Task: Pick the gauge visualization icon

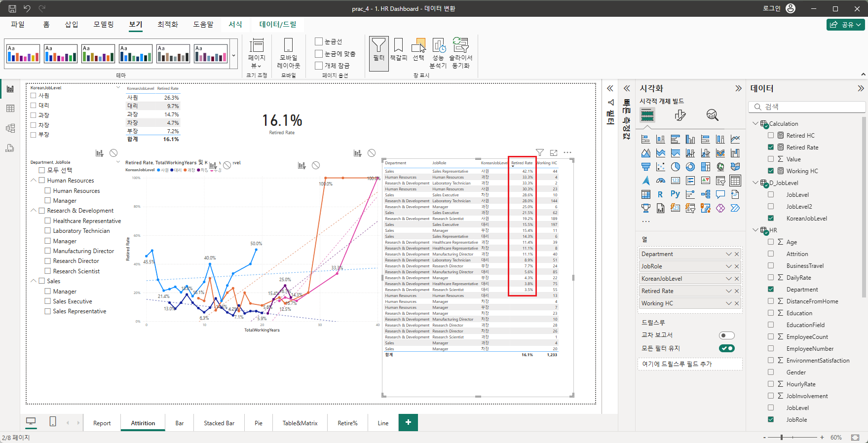Action: coord(660,181)
